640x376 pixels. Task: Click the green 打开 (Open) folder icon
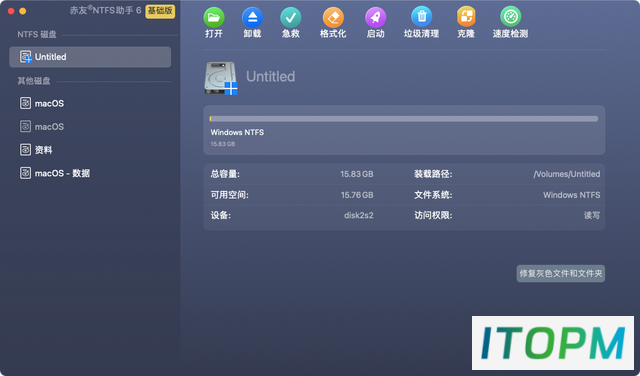[214, 18]
